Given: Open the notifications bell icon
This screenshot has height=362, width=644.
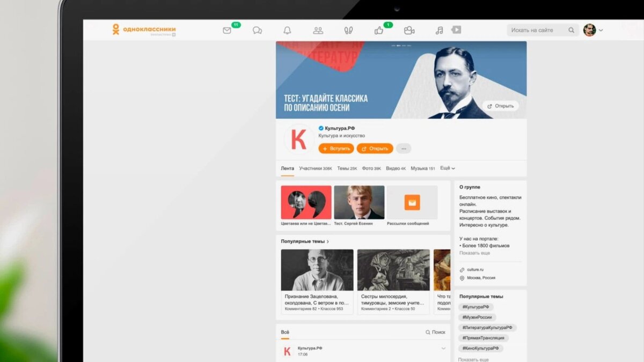Looking at the screenshot, I should [288, 31].
